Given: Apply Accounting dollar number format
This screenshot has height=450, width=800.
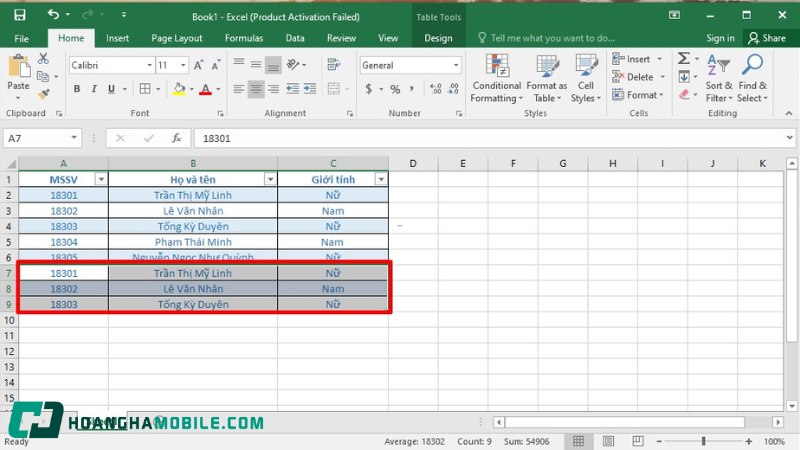Looking at the screenshot, I should [369, 89].
